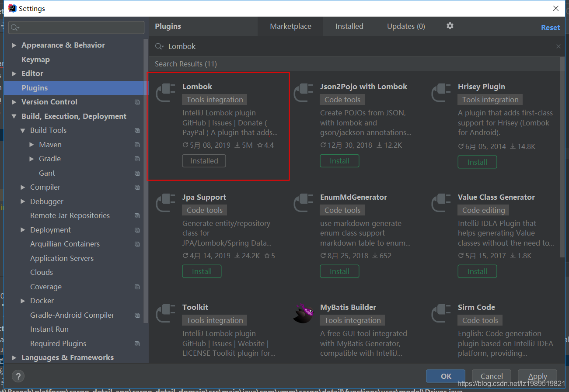Click project-level icon beside Maven
Image resolution: width=569 pixels, height=392 pixels.
(137, 145)
